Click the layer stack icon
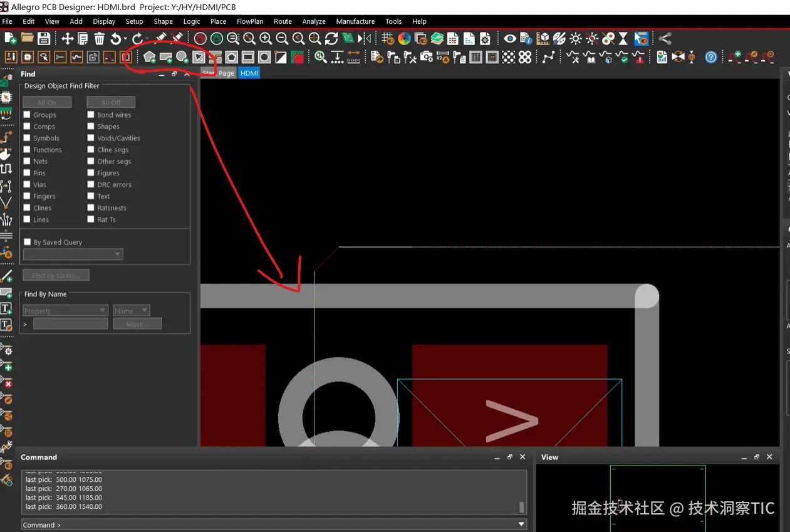This screenshot has height=532, width=790. (437, 38)
